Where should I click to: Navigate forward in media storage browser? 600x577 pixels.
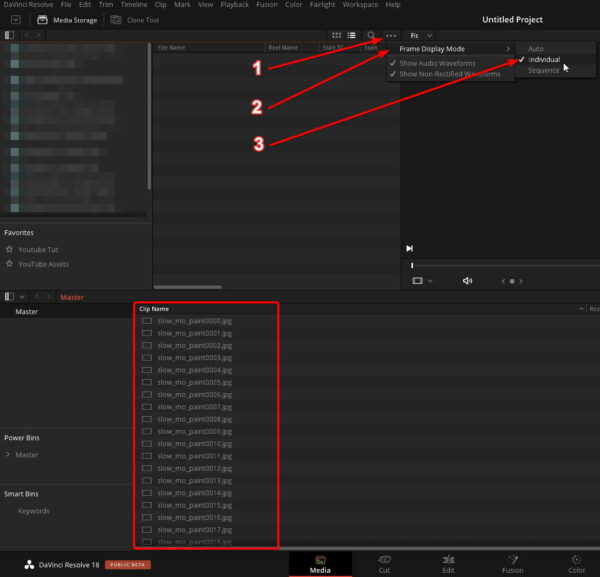(38, 35)
